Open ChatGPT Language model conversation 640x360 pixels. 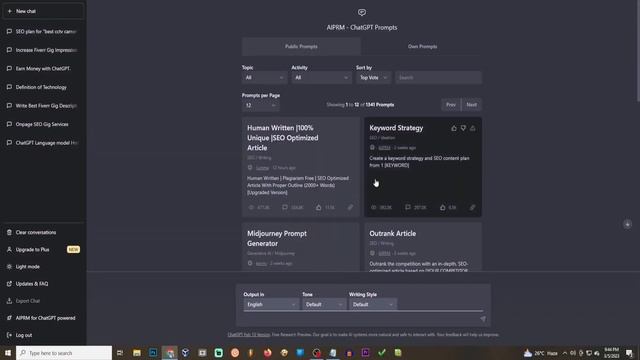click(x=43, y=143)
